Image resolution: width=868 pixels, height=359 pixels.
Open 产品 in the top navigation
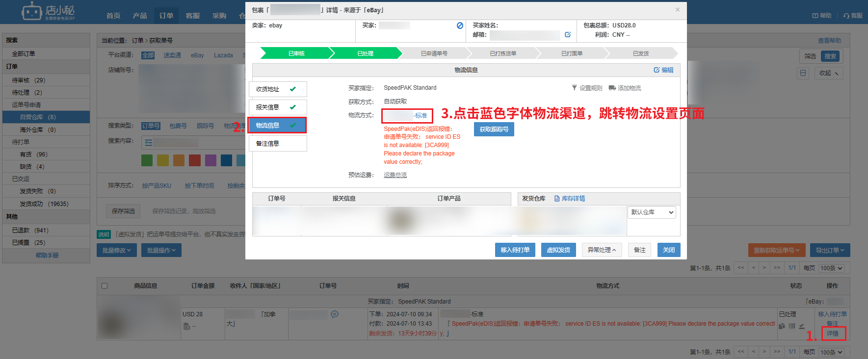click(140, 16)
